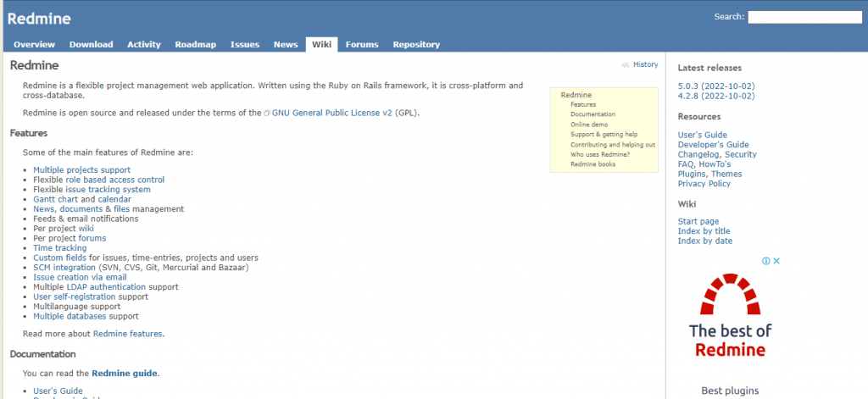Close the Redmine advertisement
This screenshot has width=868, height=399.
tap(776, 261)
